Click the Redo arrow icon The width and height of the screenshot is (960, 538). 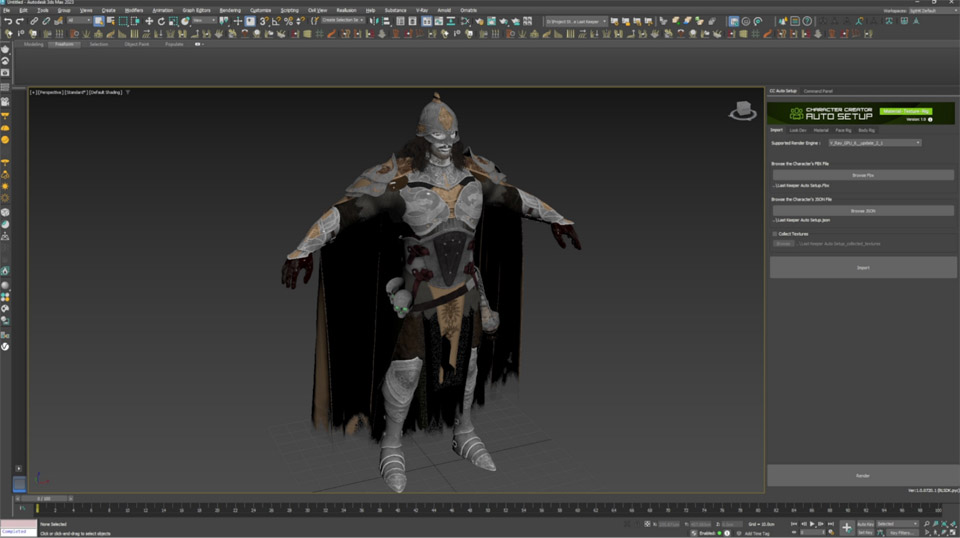[20, 21]
